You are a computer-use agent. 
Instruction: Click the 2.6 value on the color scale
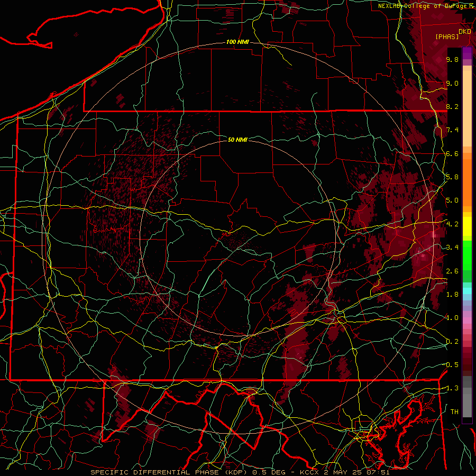[452, 271]
